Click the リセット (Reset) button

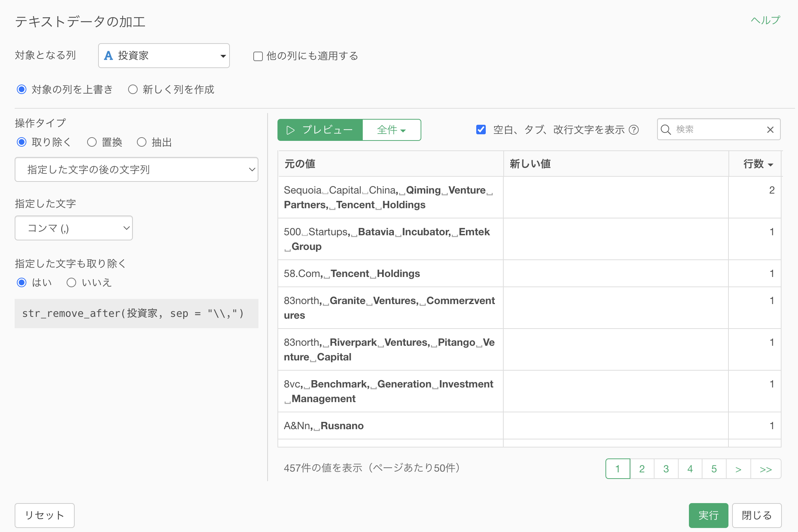coord(45,516)
